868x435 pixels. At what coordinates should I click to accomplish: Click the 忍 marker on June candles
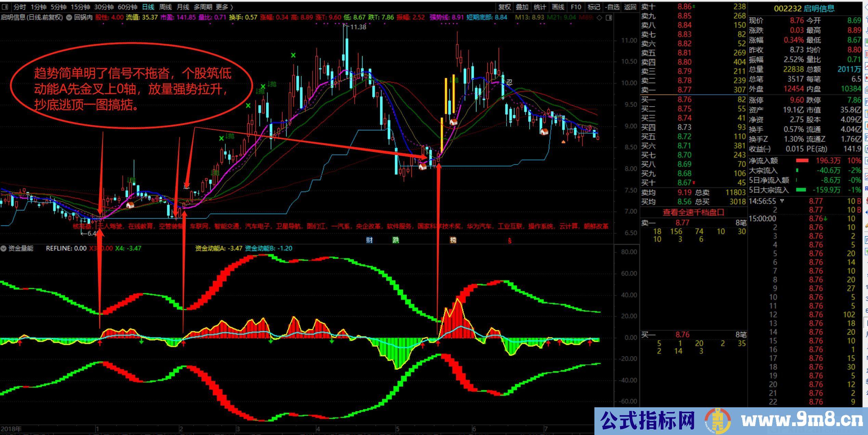click(509, 82)
